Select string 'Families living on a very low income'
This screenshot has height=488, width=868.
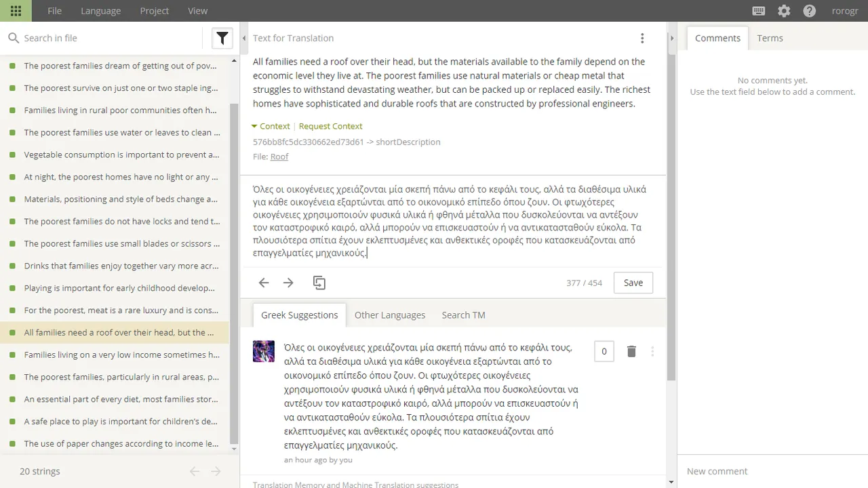coord(115,355)
